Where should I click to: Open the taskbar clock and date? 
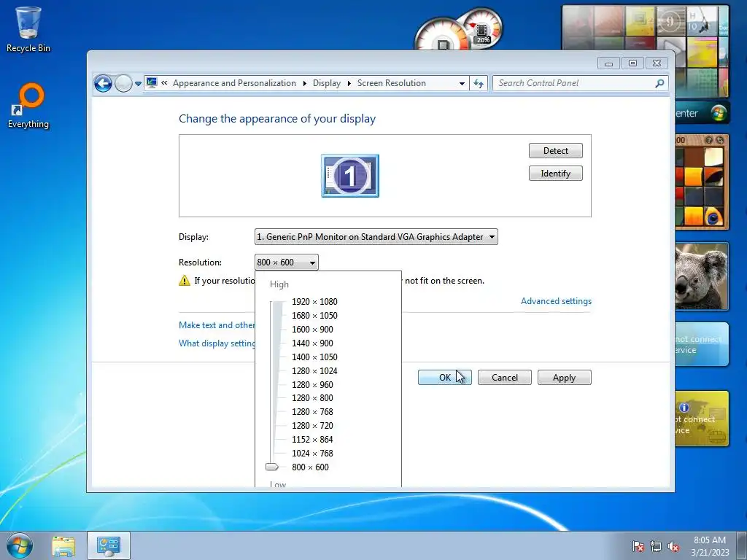tap(710, 546)
